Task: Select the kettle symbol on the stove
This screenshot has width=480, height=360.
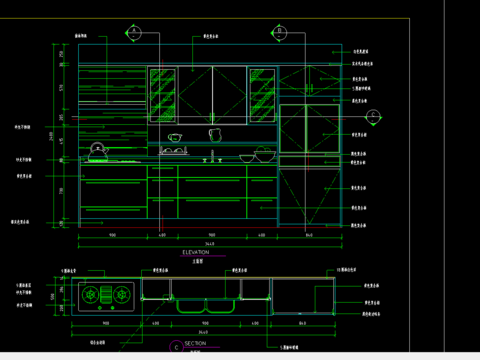Action: coord(98,152)
